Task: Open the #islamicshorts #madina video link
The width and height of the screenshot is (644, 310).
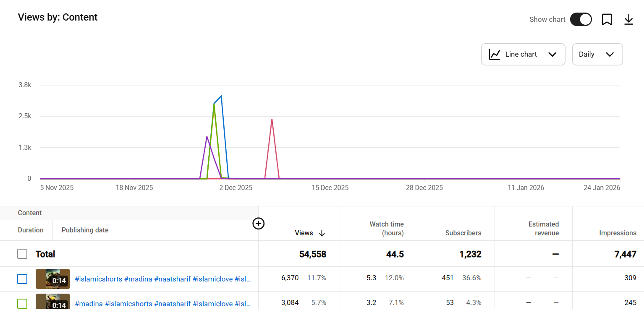Action: [x=163, y=279]
